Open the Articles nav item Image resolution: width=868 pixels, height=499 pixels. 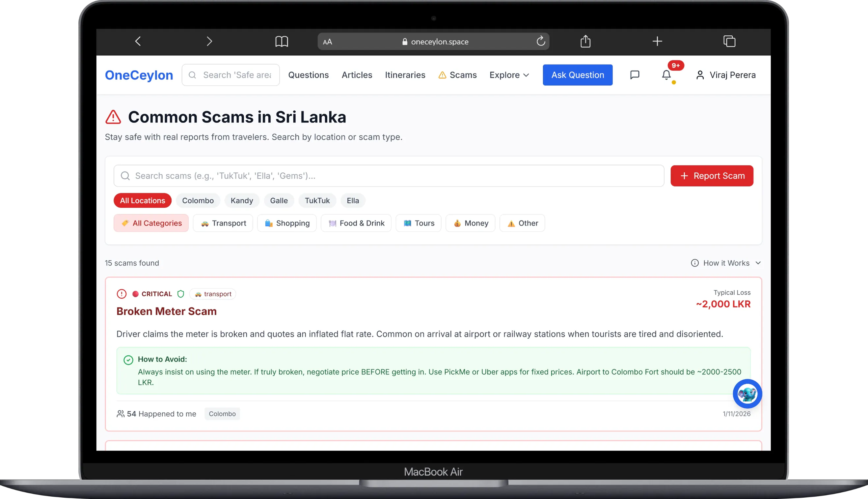pyautogui.click(x=357, y=75)
